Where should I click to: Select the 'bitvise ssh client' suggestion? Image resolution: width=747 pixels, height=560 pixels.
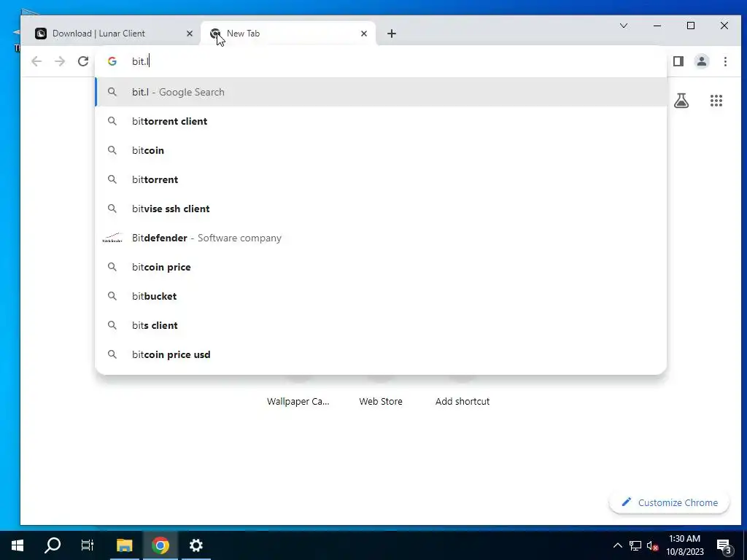click(x=381, y=209)
